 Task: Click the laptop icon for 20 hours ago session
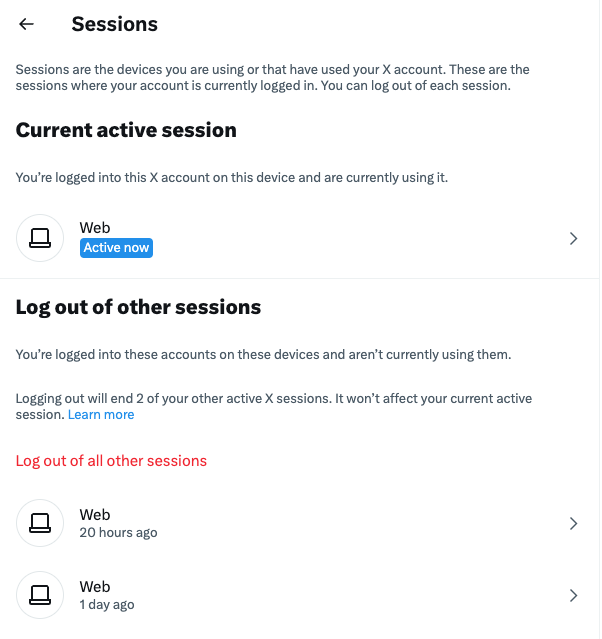coord(40,523)
